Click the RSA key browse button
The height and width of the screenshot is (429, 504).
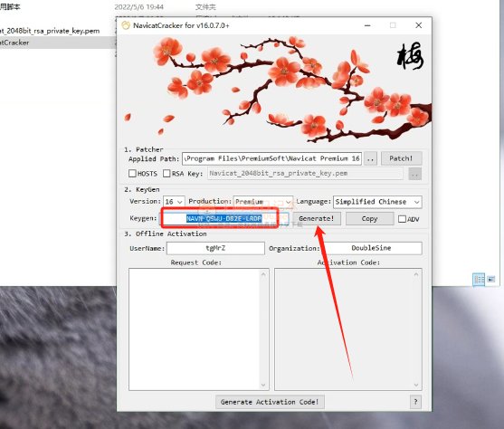point(415,174)
